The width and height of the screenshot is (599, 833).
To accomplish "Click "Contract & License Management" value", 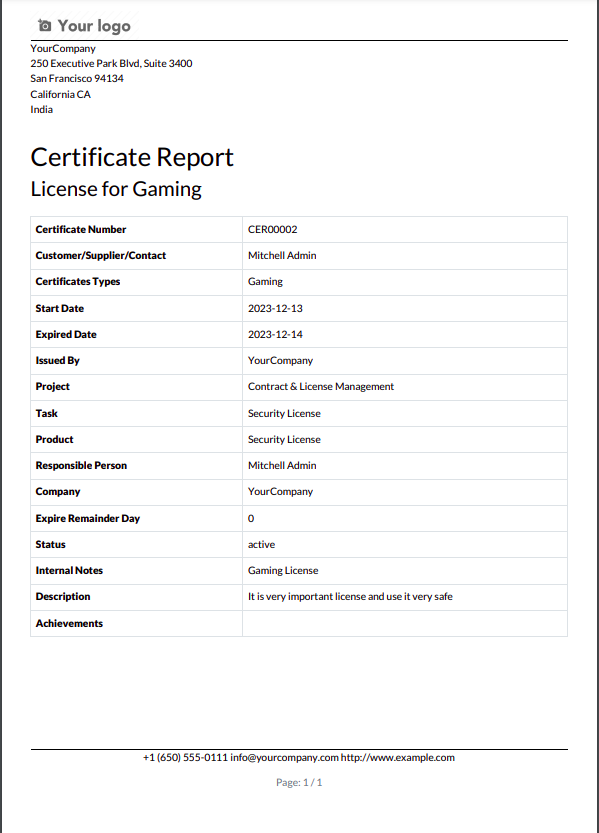I will [x=321, y=387].
